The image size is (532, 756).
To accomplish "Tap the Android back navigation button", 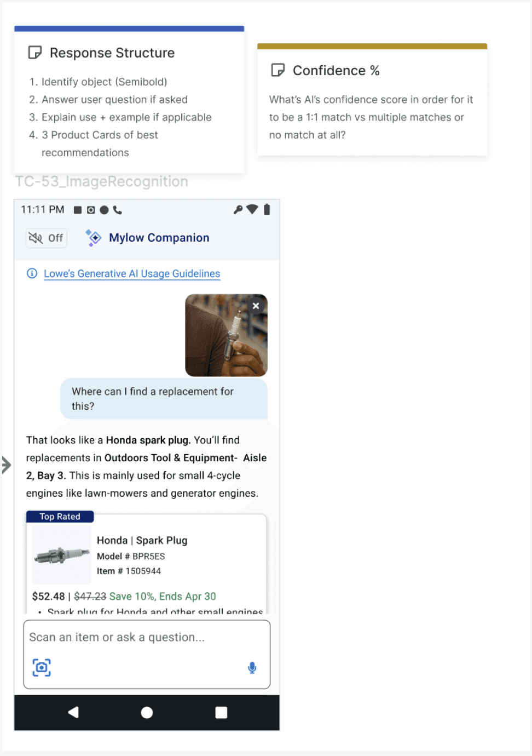I will 73,712.
